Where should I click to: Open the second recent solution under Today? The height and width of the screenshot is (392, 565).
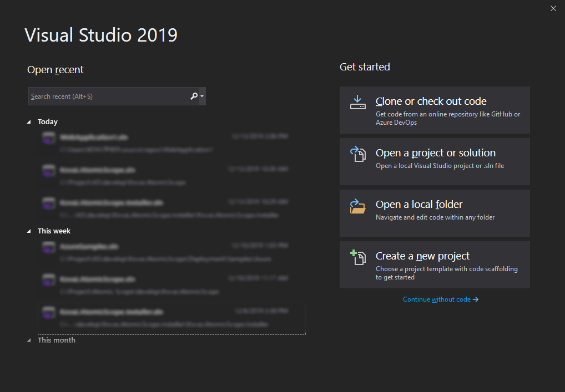coord(167,175)
